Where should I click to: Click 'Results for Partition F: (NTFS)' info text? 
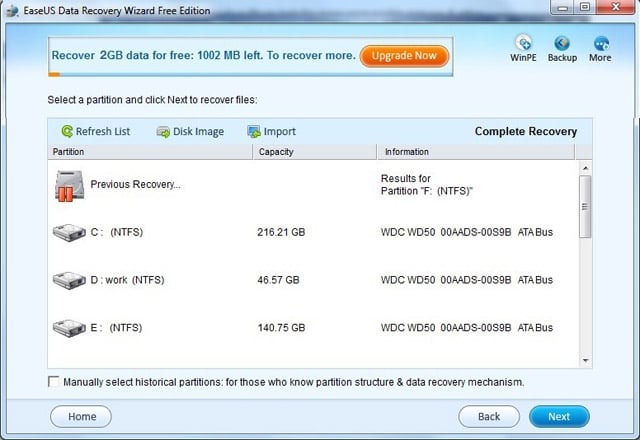427,184
